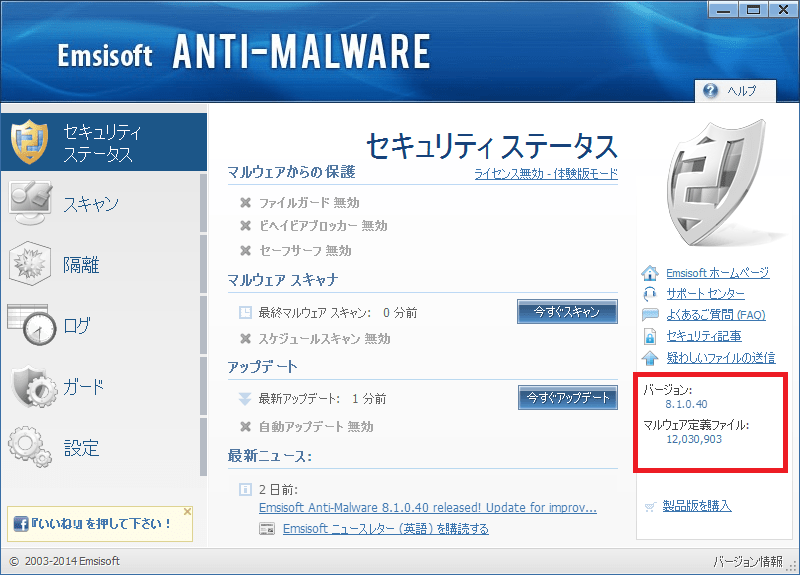This screenshot has height=575, width=800.
Task: Open ライセンス無効 - 体験版モード link
Action: 546,173
